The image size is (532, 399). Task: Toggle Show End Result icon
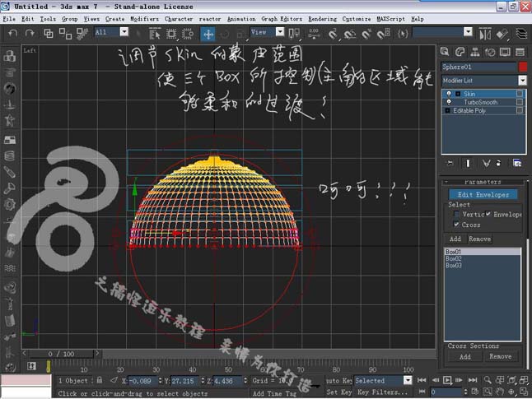[x=468, y=164]
